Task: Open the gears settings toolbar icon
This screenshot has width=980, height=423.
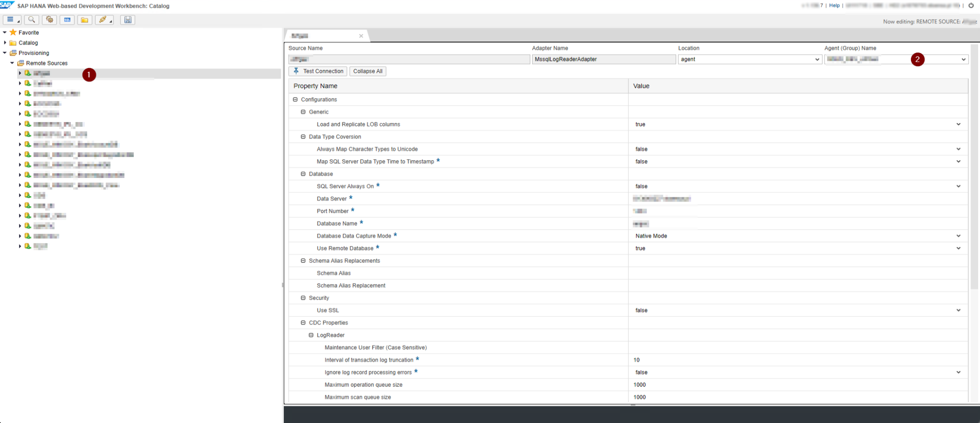Action: click(x=49, y=20)
